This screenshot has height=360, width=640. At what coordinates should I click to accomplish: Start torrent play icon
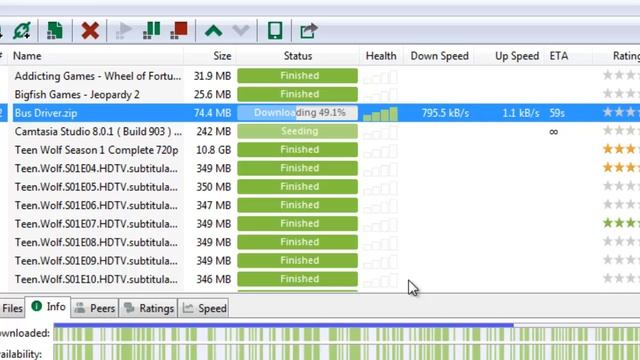pos(124,31)
